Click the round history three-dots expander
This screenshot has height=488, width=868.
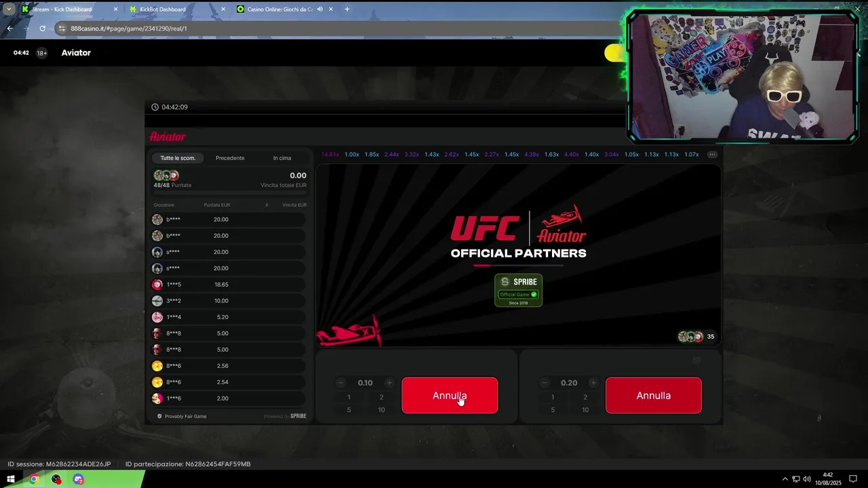[712, 155]
